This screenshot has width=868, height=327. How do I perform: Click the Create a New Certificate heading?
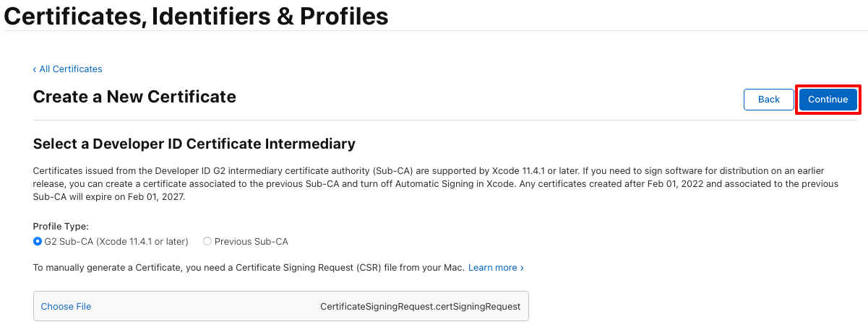[134, 97]
